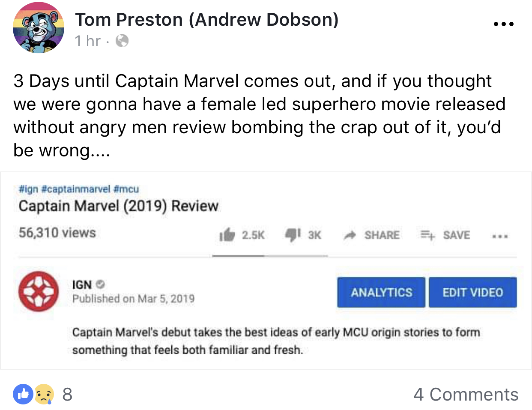The width and height of the screenshot is (532, 410).
Task: Open the #captainmarvel hashtag link
Action: click(76, 189)
